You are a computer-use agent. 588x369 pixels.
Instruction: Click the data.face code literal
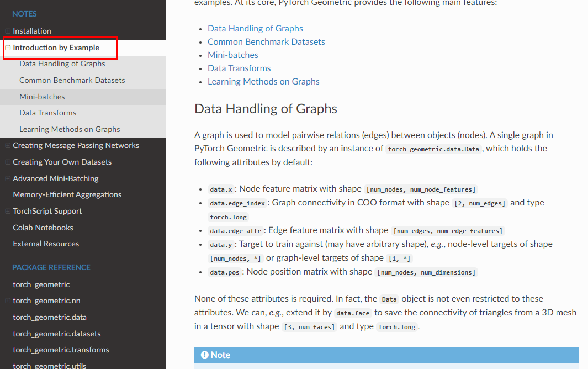point(353,313)
